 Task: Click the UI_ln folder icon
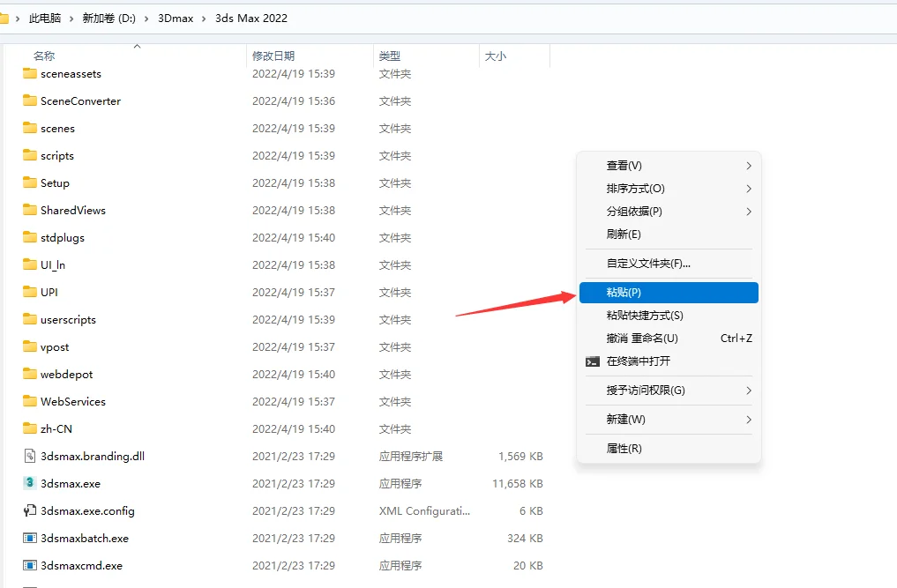(30, 264)
